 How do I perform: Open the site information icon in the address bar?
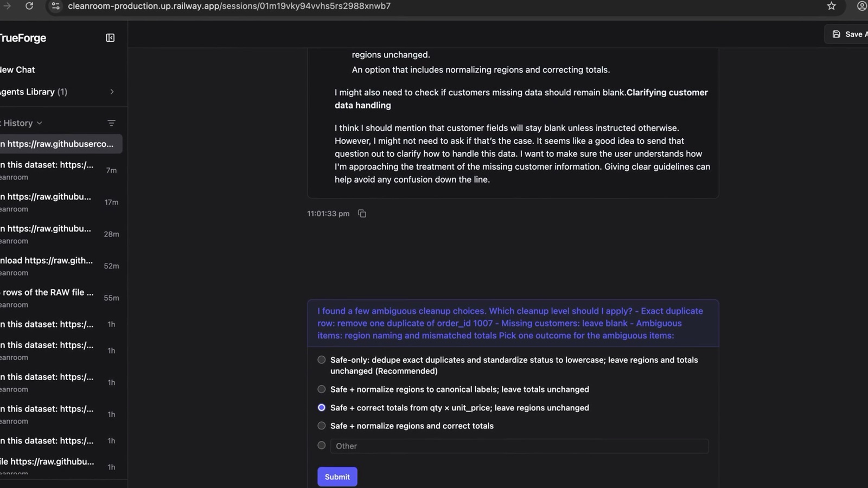[55, 6]
